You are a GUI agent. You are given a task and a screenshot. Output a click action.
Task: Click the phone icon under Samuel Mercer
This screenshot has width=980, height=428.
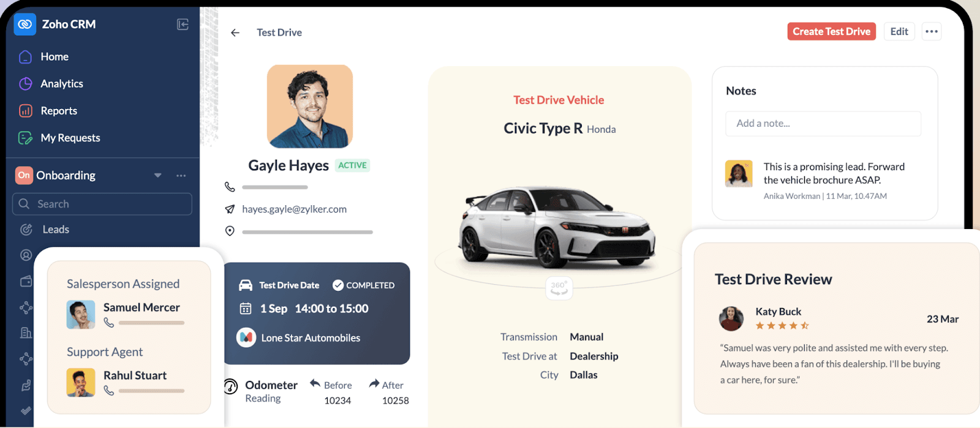(x=109, y=323)
